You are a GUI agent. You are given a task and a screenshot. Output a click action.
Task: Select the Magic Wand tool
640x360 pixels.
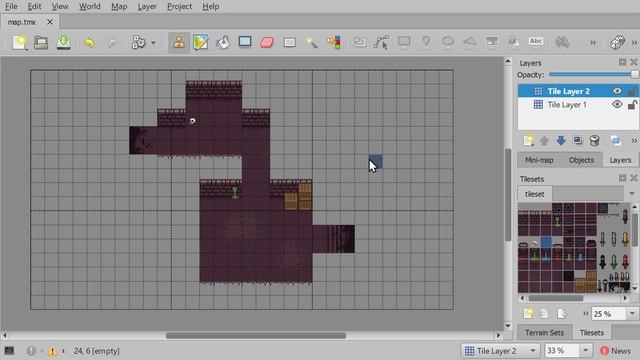pos(312,42)
